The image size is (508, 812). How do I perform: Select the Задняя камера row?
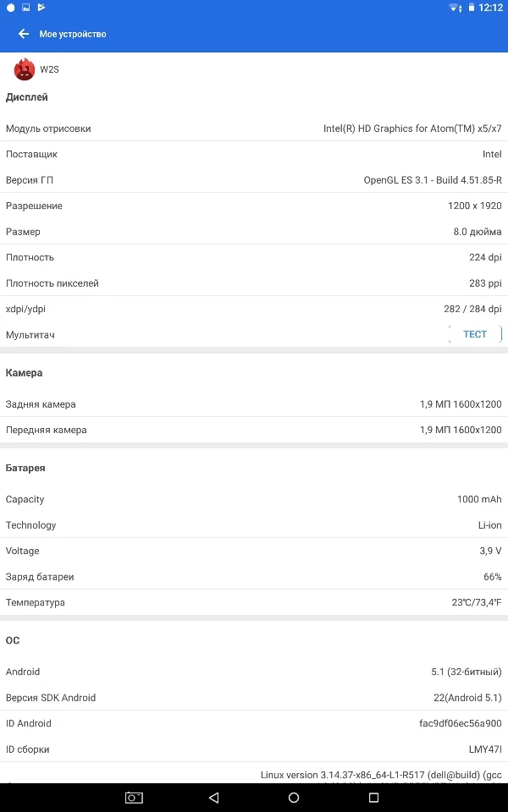click(x=254, y=404)
